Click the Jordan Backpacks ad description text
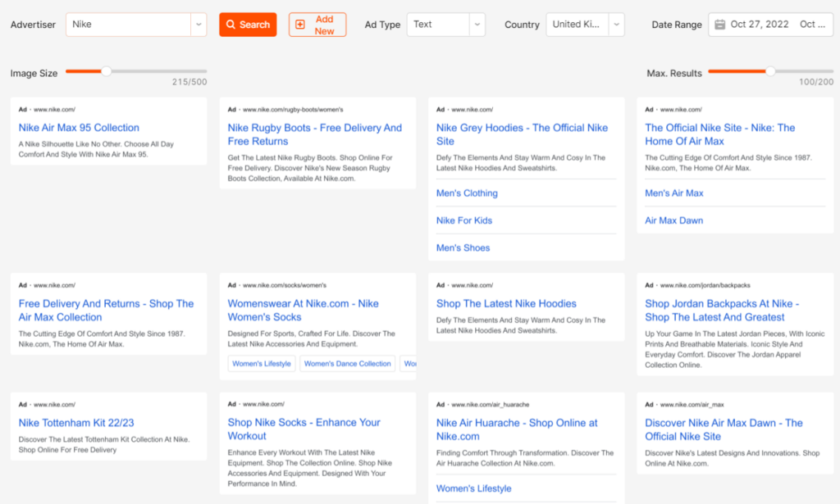The height and width of the screenshot is (504, 840). (x=734, y=349)
